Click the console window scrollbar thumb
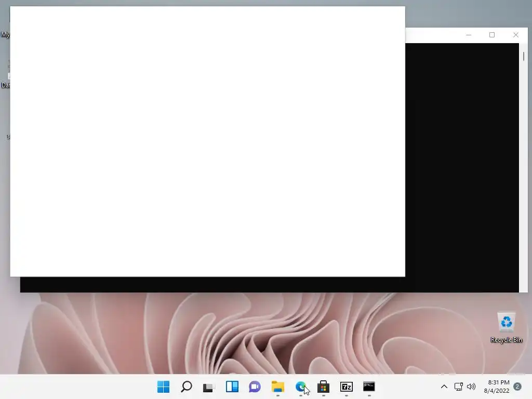 (524, 56)
